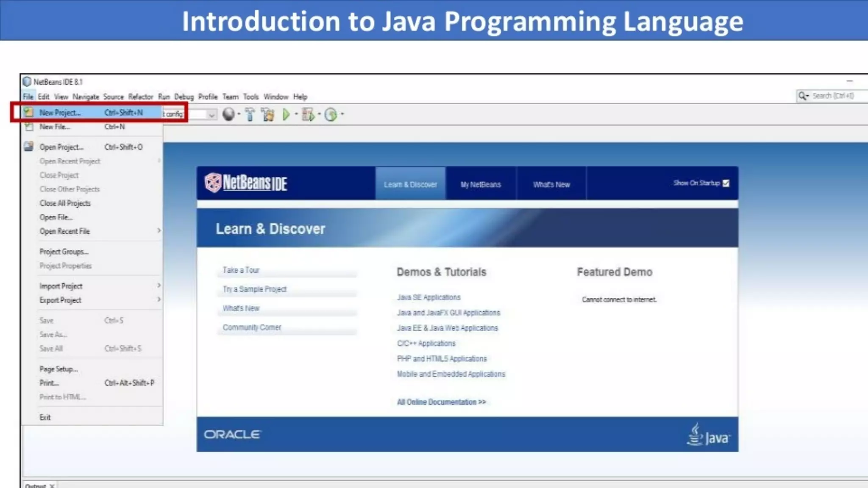Switch to the My NetBeans tab
This screenshot has height=488, width=868.
point(481,184)
